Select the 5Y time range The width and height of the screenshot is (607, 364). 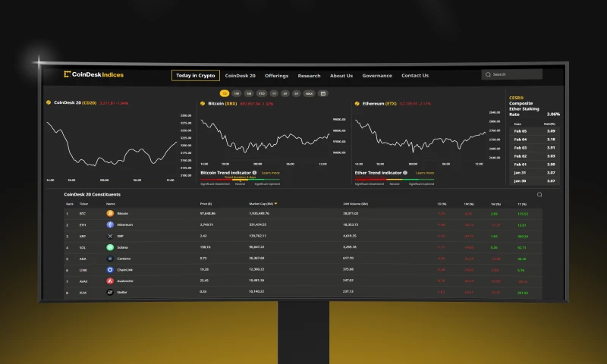click(296, 93)
